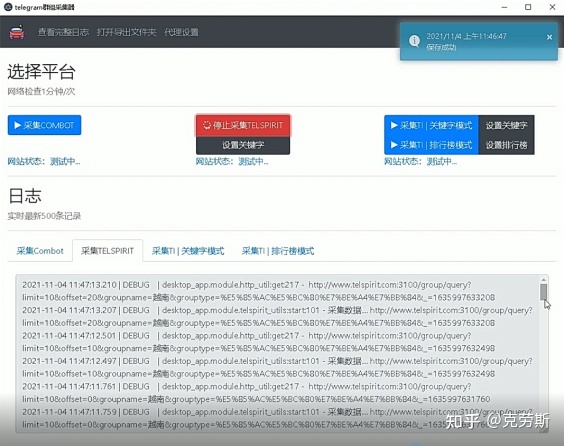Open 打开导出文件夹 menu item
This screenshot has height=446, width=565.
[126, 32]
